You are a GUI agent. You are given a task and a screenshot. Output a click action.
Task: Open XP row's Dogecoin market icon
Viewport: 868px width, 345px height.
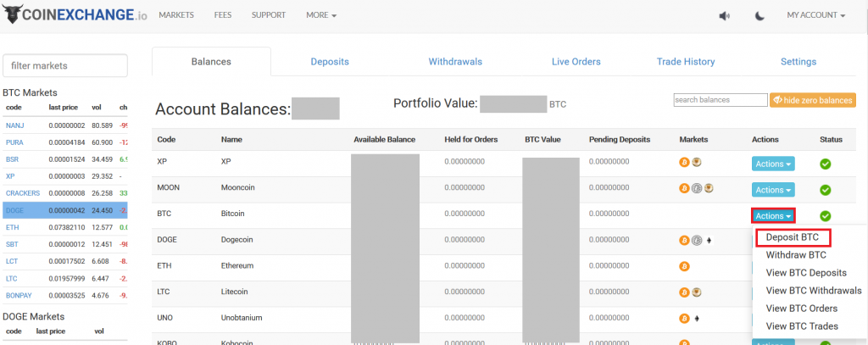click(x=697, y=162)
